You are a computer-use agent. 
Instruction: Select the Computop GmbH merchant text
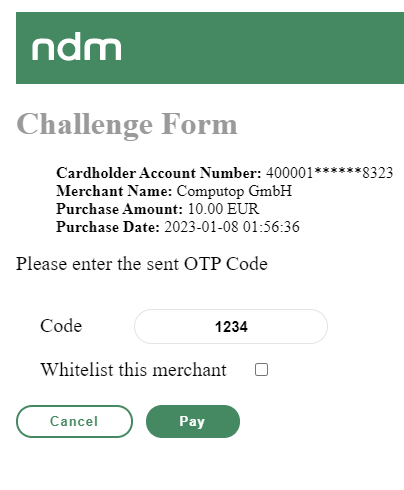coord(234,191)
